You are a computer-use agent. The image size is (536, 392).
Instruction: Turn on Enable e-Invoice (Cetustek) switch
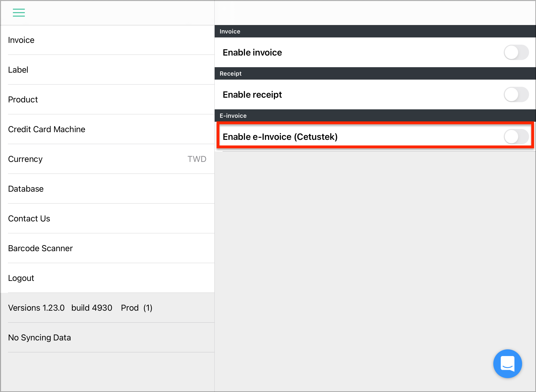516,137
